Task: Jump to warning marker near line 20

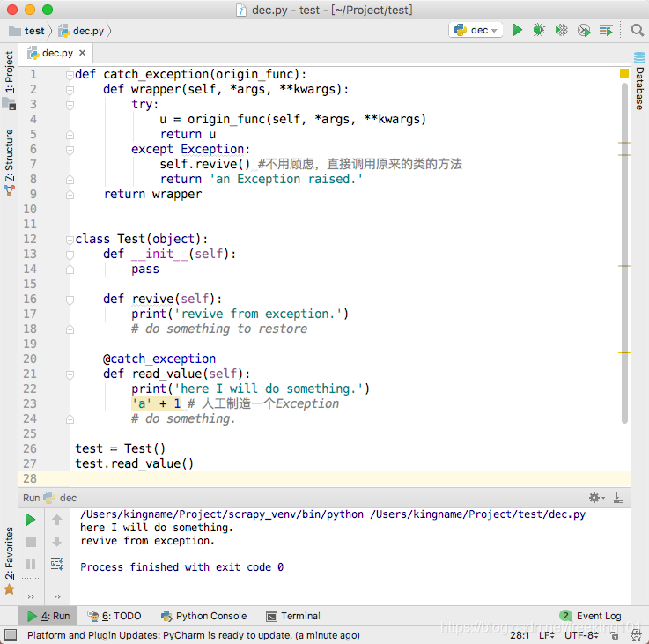Action: pos(624,352)
